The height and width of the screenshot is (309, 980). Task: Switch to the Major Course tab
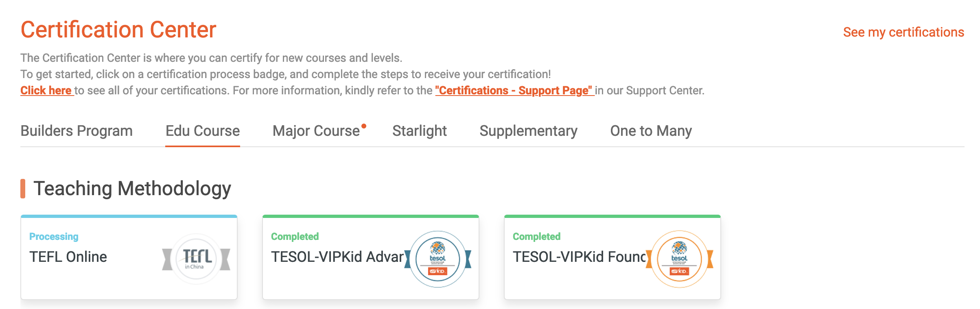(316, 131)
